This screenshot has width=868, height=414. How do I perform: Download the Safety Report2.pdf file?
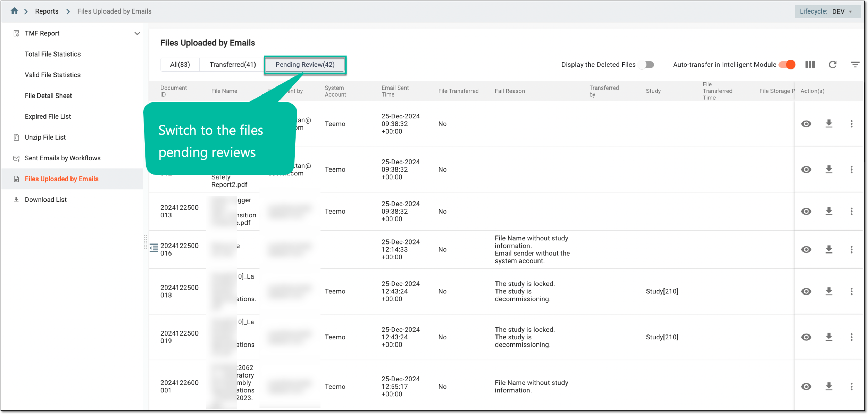(829, 169)
